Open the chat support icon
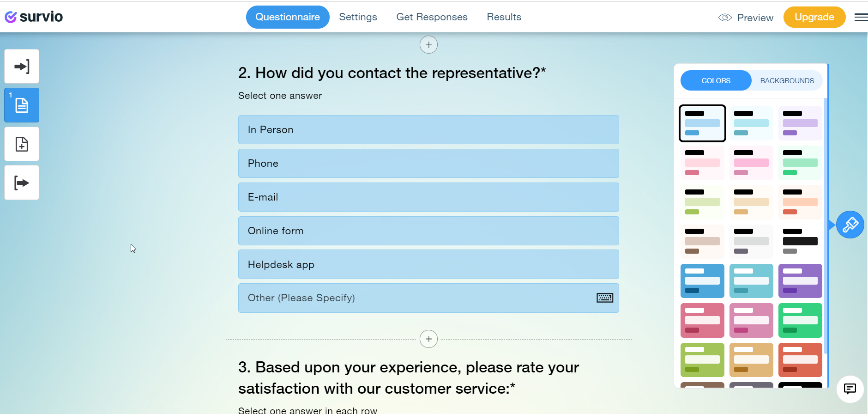The height and width of the screenshot is (414, 868). pyautogui.click(x=850, y=389)
